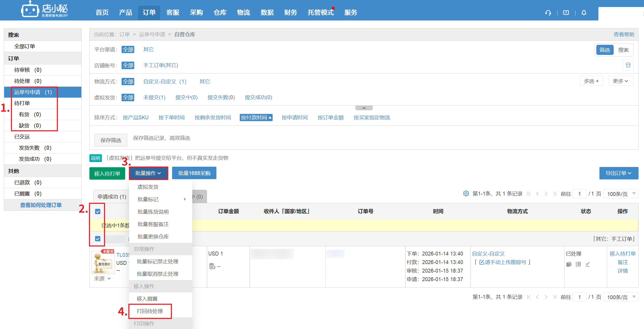Click the top page number input field
This screenshot has height=329, width=644.
pos(579,194)
